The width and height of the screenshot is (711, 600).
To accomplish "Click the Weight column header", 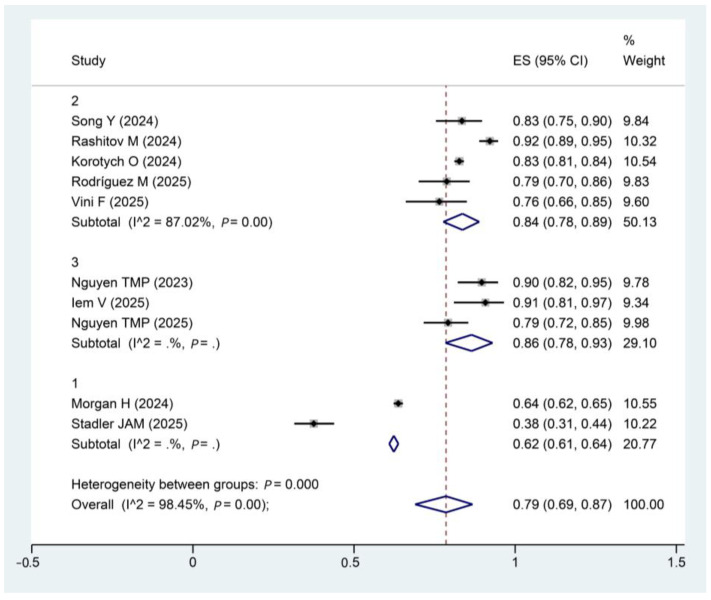I will click(x=644, y=60).
